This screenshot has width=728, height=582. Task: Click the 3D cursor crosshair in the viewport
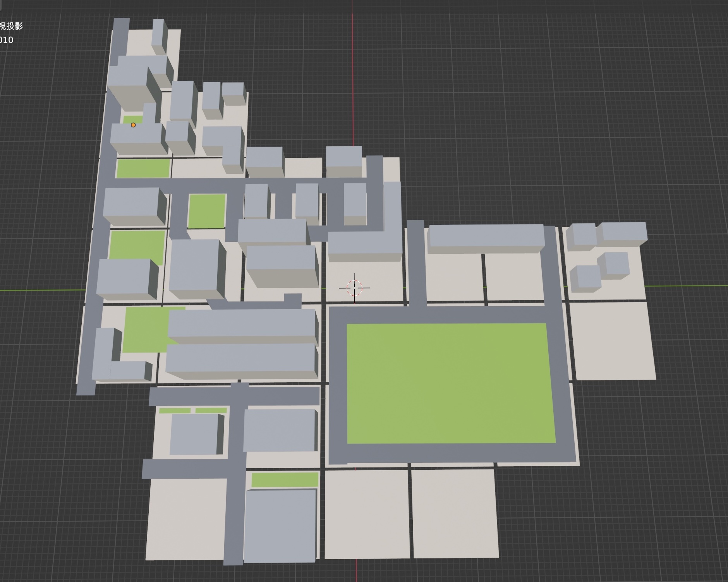tap(354, 288)
